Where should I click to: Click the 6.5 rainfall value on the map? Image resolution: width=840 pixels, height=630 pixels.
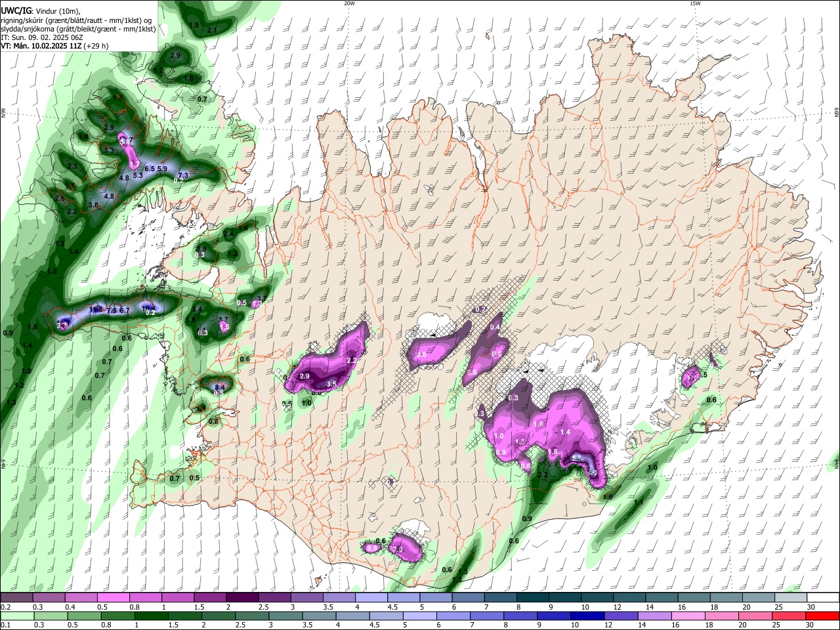click(150, 169)
